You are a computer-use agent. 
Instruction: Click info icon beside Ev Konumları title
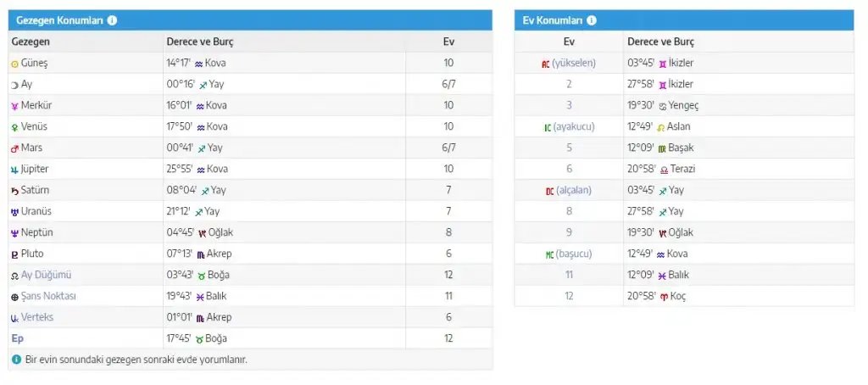click(x=592, y=20)
